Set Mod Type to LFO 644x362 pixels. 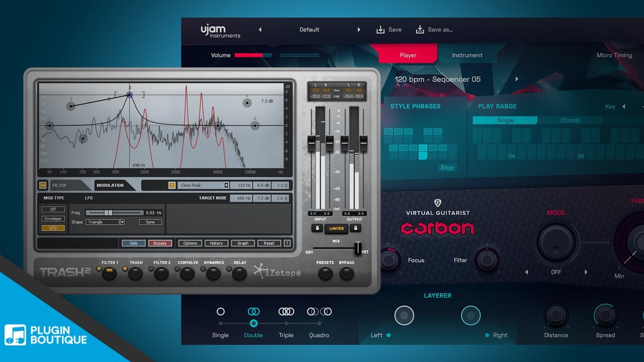click(x=53, y=228)
